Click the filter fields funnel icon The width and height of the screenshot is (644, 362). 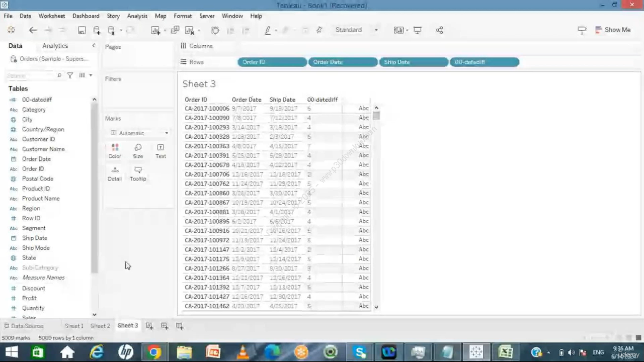(70, 75)
